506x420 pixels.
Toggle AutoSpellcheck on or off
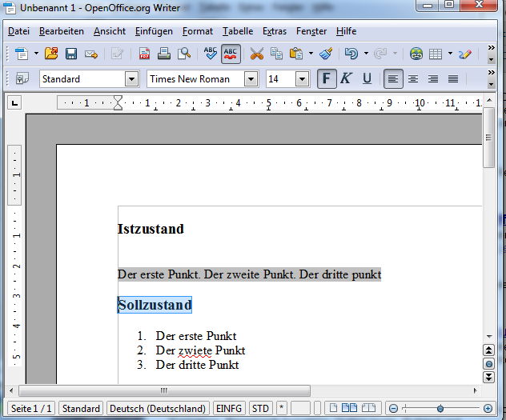click(231, 54)
